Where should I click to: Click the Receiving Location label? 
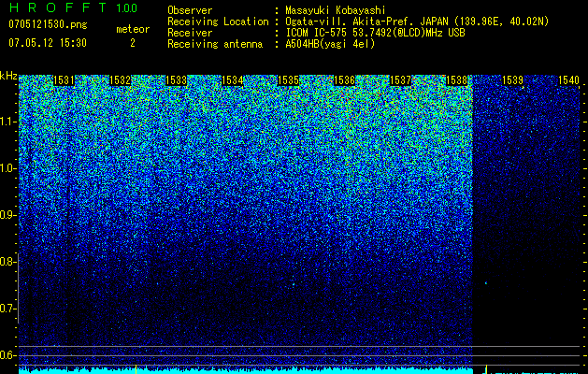[x=218, y=22]
